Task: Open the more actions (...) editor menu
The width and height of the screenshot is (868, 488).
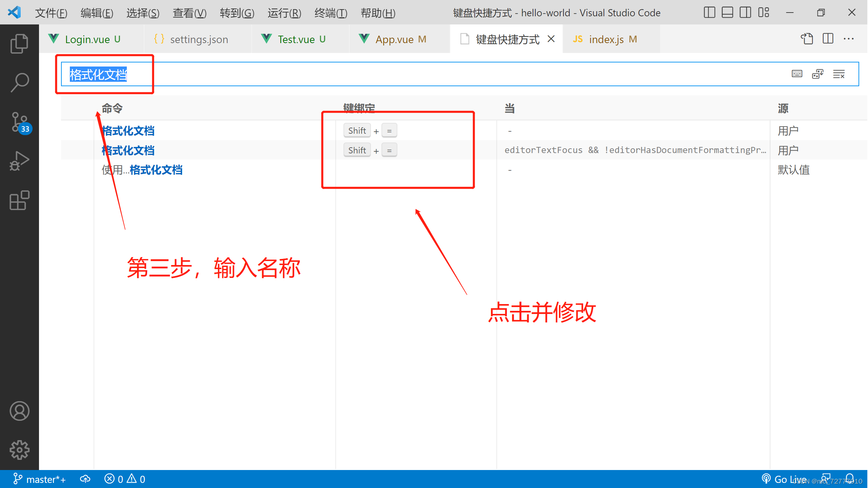Action: coord(849,39)
